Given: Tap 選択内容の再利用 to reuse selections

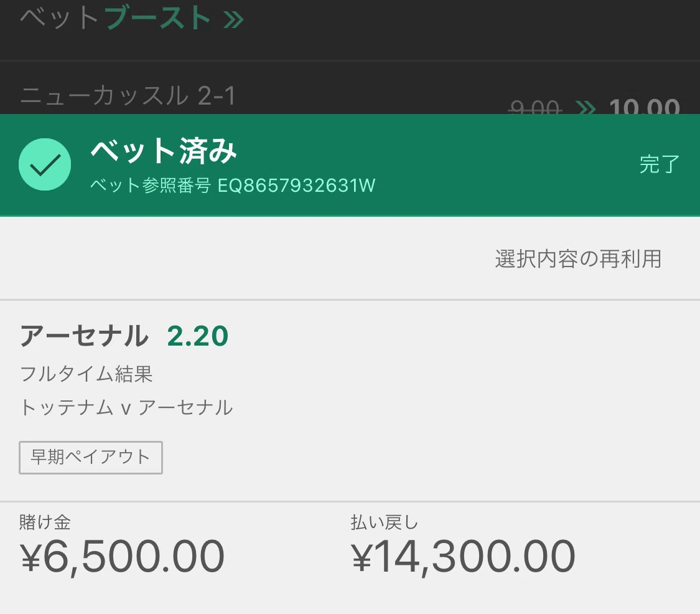Looking at the screenshot, I should (x=578, y=258).
